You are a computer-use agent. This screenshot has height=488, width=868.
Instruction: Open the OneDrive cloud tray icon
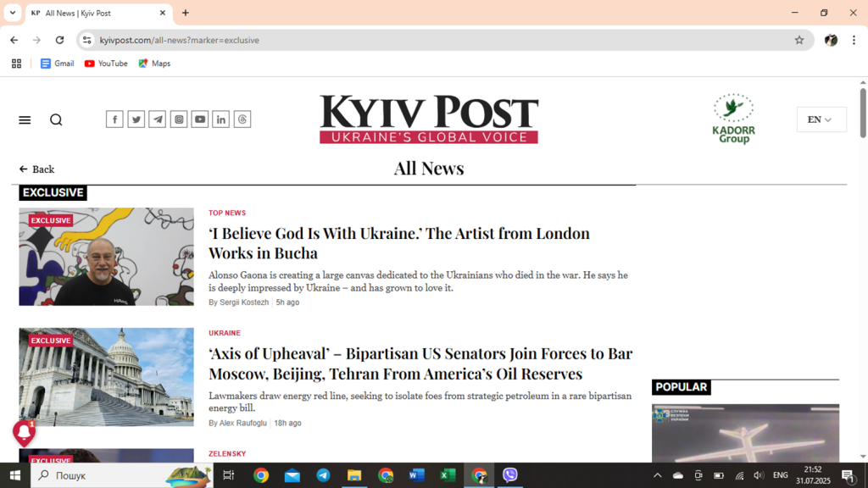[x=678, y=475]
